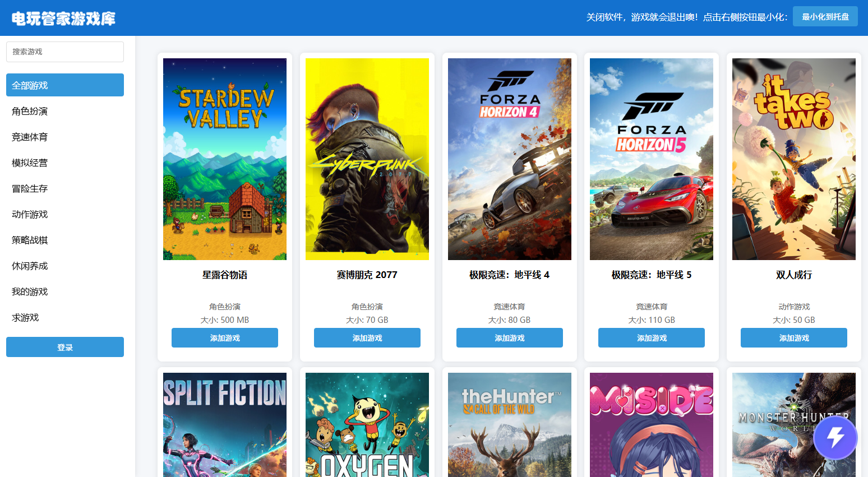Viewport: 868px width, 477px height.
Task: Select the 全部游戏 category
Action: click(65, 85)
